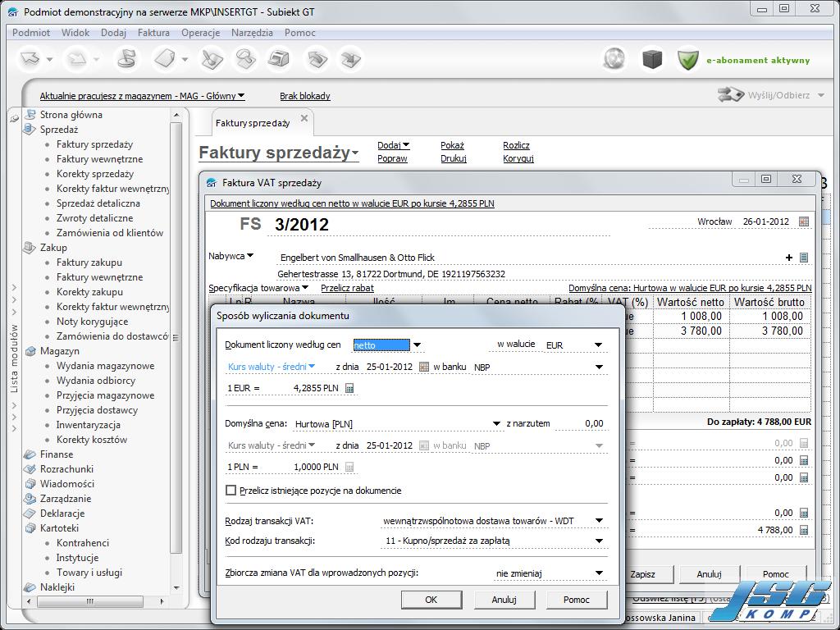Open the 'w banku' NBP dropdown
Screen dimensions: 840x630
(x=599, y=367)
